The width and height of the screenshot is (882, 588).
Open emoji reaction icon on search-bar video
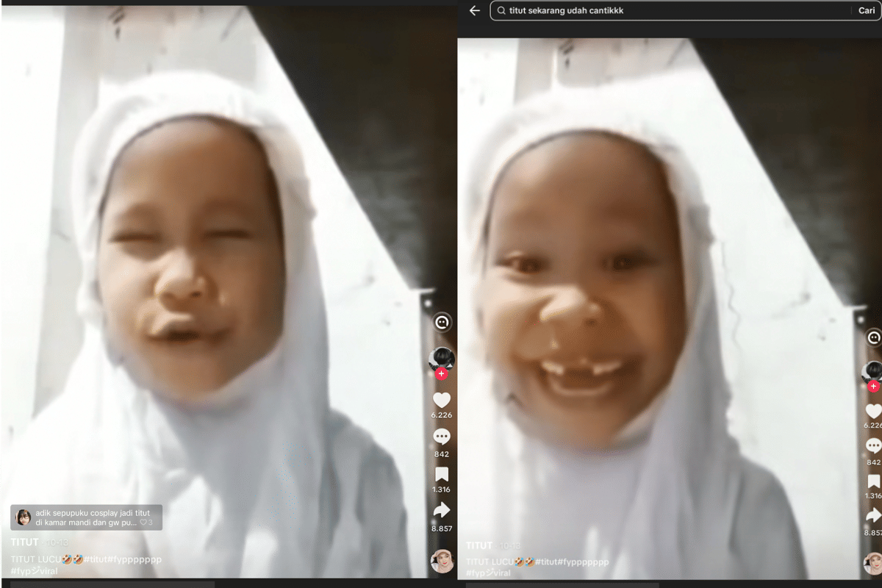click(873, 337)
